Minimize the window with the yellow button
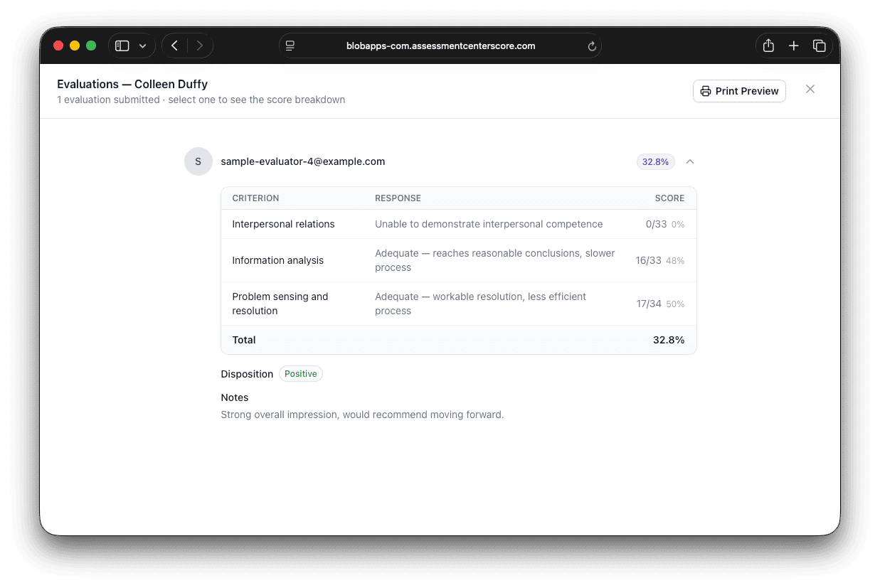 click(x=75, y=46)
